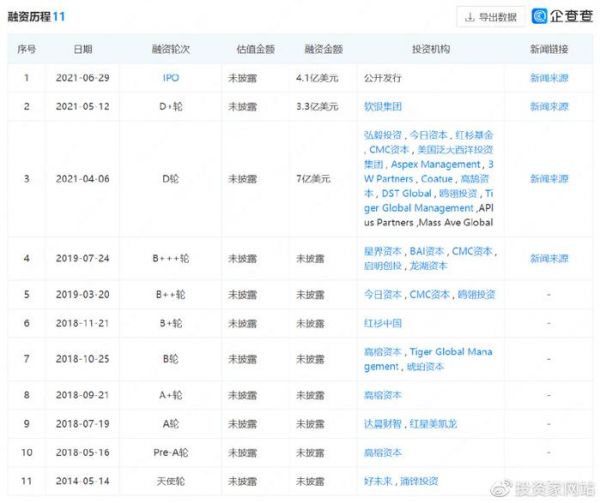Open the 弘毅投资 investor link
The width and height of the screenshot is (600, 503).
[383, 135]
